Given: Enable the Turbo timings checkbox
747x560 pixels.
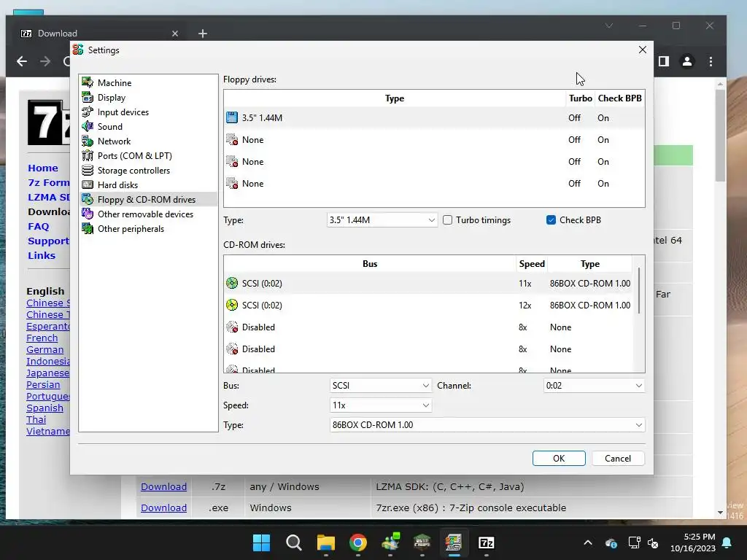Looking at the screenshot, I should coord(447,220).
